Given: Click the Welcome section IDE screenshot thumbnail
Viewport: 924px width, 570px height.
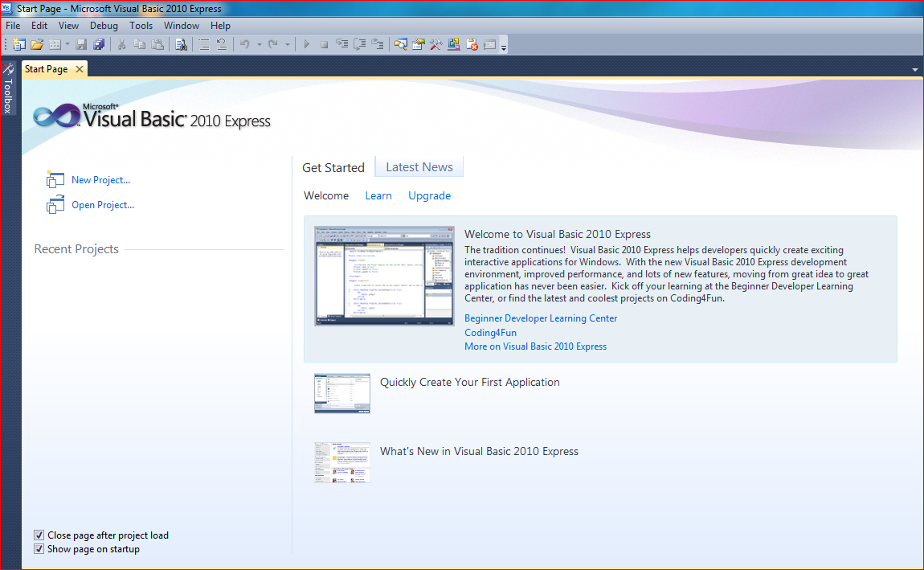Looking at the screenshot, I should [x=384, y=276].
